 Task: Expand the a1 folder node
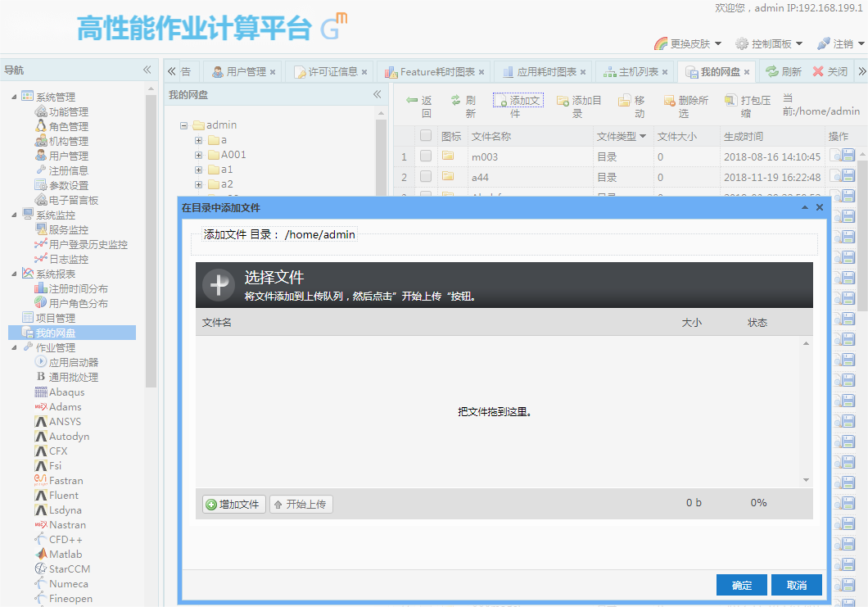pos(198,170)
